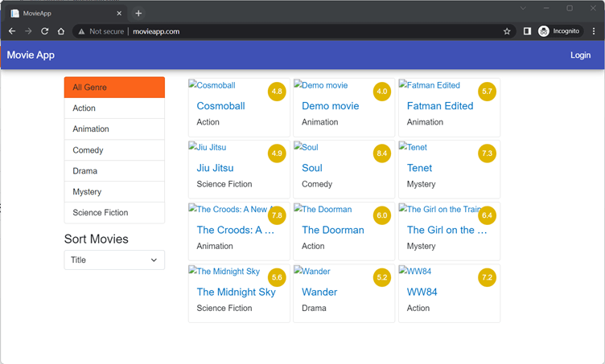The height and width of the screenshot is (364, 605).
Task: Choose the Science Fiction genre
Action: click(x=114, y=213)
